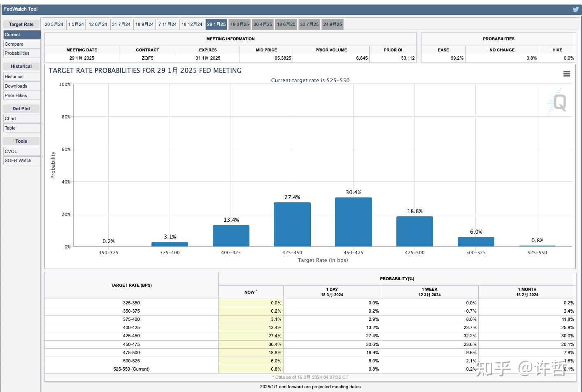Launch the CVOL tool

coord(22,151)
